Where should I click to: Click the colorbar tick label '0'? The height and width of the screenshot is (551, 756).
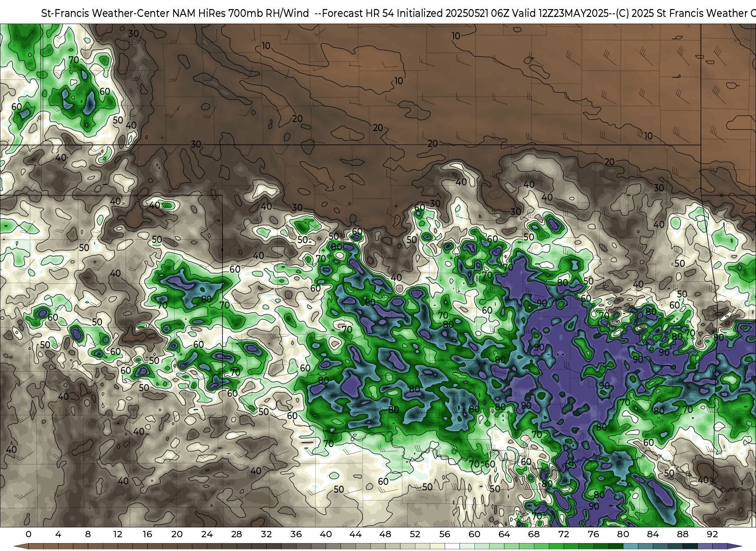coord(28,534)
